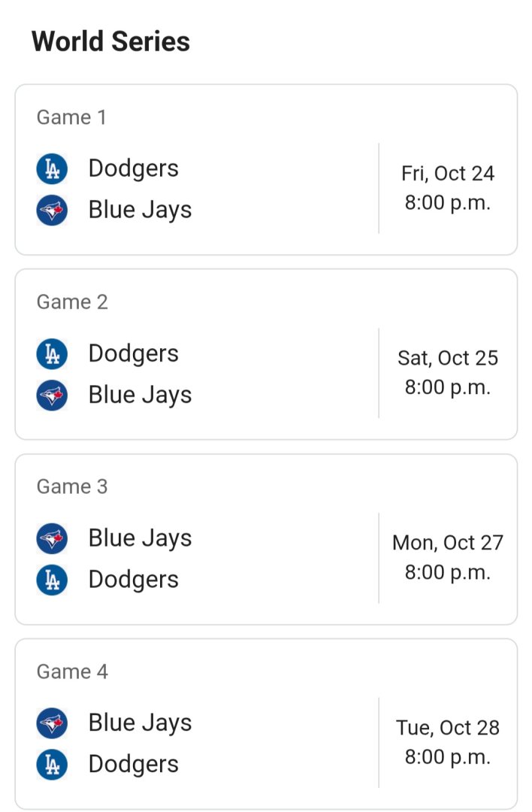Tap the Game 3 label
Image resolution: width=532 pixels, height=812 pixels.
tap(72, 486)
